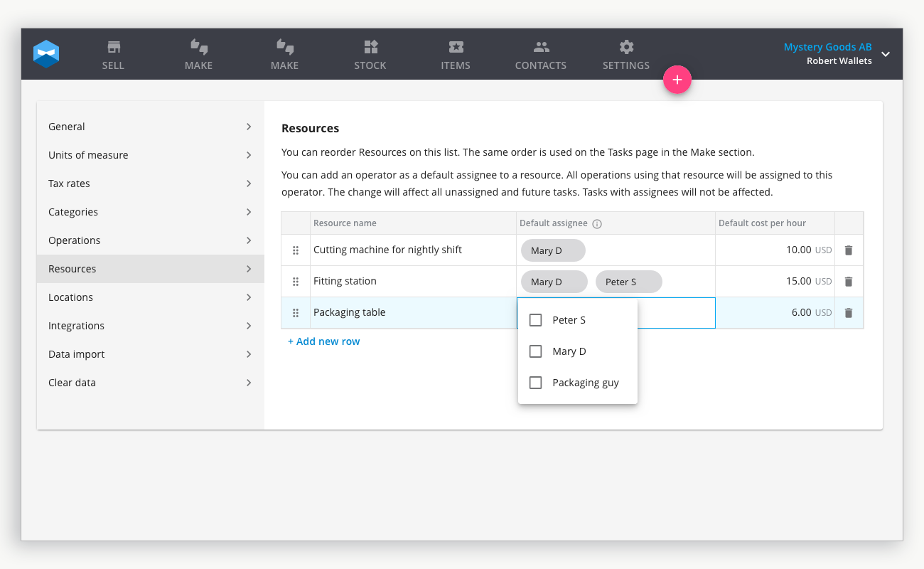Image resolution: width=924 pixels, height=569 pixels.
Task: Click the info icon beside Default assignee
Action: tap(597, 223)
